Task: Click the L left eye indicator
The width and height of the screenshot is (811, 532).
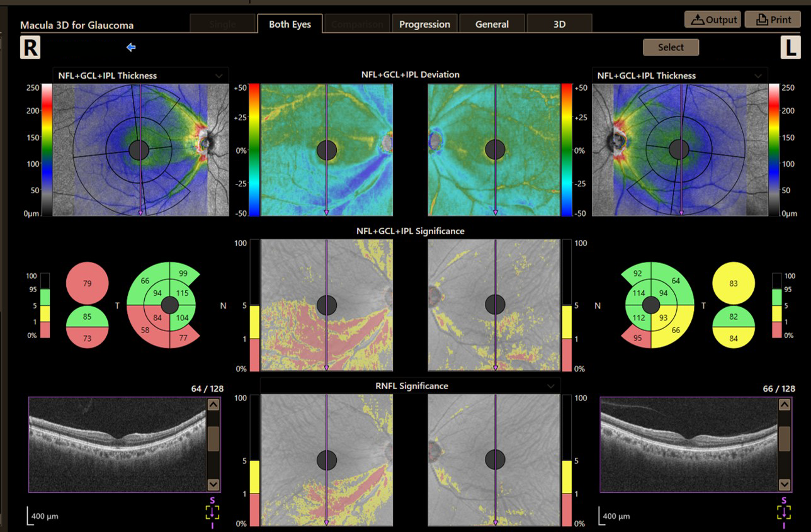Action: click(x=791, y=48)
